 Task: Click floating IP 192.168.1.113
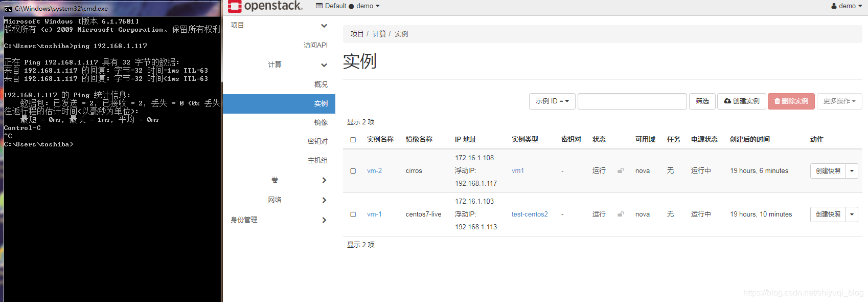[476, 227]
